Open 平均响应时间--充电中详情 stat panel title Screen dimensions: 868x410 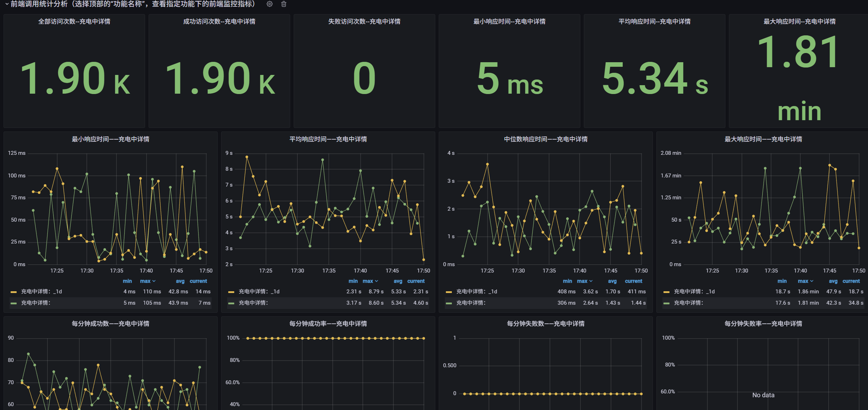coord(654,22)
